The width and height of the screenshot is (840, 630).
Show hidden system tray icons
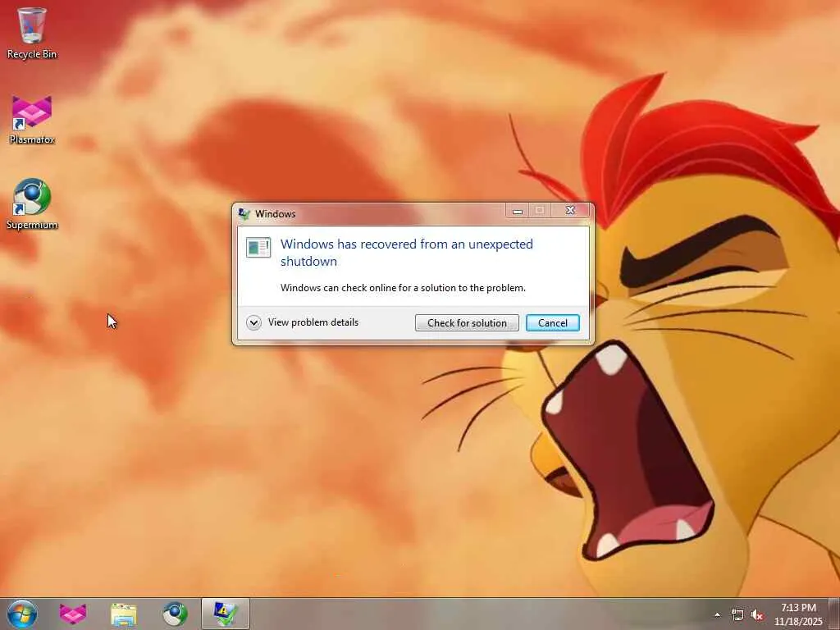pyautogui.click(x=717, y=614)
